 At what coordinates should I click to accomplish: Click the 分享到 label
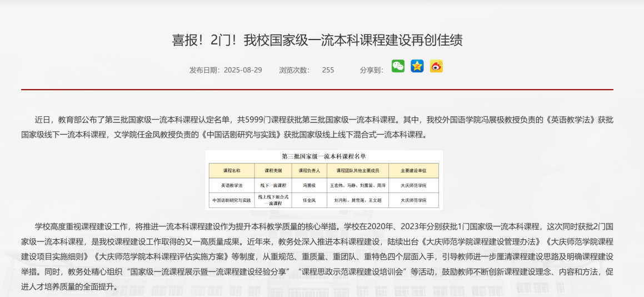[x=371, y=70]
